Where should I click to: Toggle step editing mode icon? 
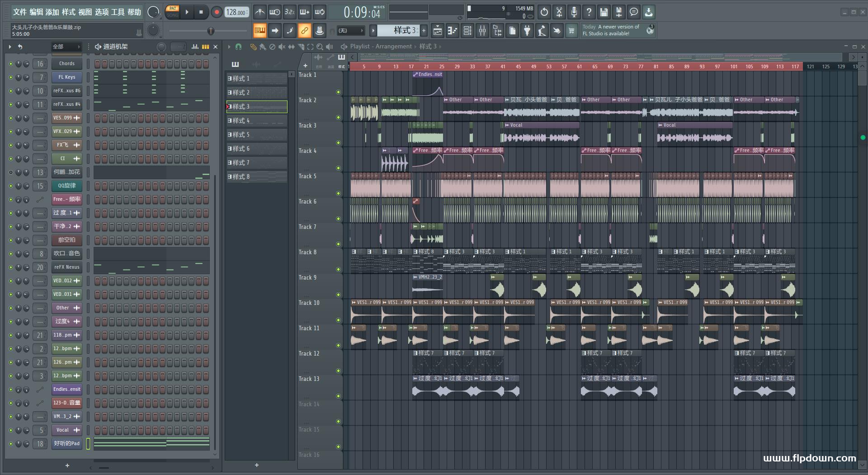tap(289, 31)
